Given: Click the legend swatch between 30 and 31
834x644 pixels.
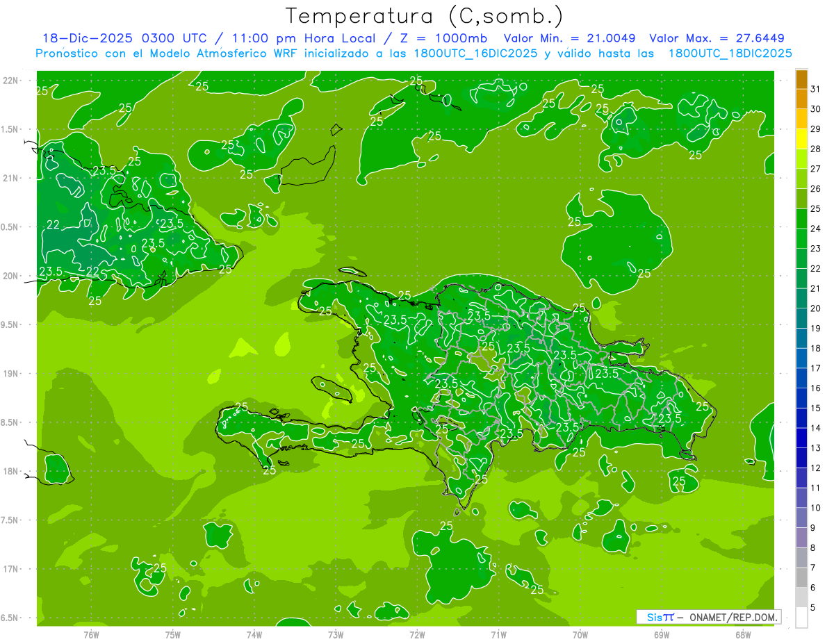Looking at the screenshot, I should click(x=801, y=98).
